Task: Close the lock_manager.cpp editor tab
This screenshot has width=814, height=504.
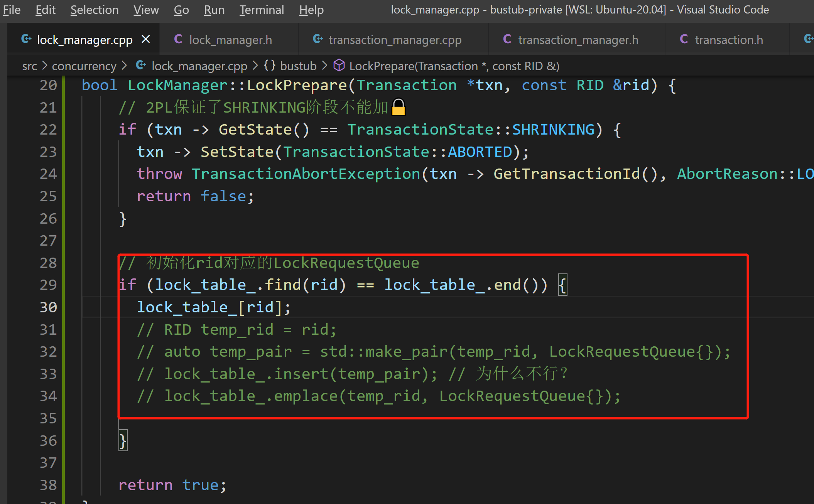Action: [x=146, y=39]
